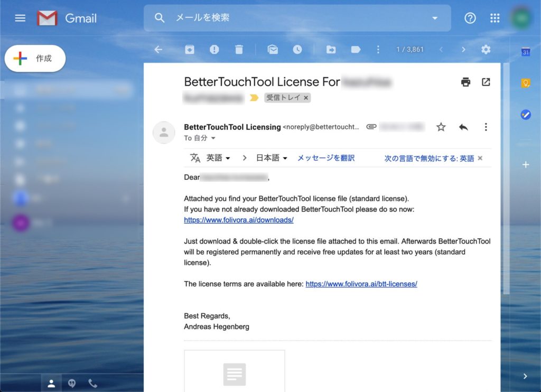Click the Gmail logo
Viewport: 541px width, 392px height.
[x=67, y=18]
